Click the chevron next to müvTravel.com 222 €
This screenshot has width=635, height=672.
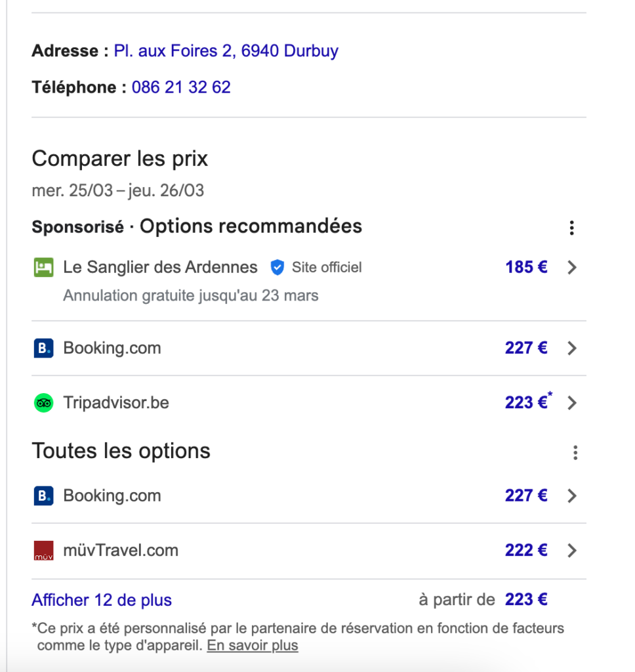572,551
